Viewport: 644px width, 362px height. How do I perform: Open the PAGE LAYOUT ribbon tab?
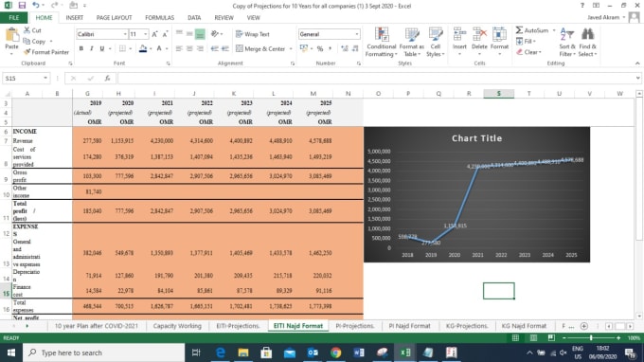115,18
